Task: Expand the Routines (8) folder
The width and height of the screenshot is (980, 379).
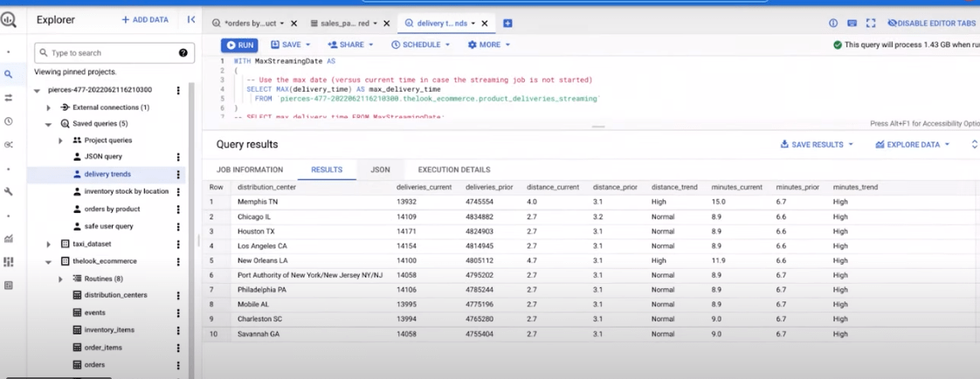Action: click(60, 279)
